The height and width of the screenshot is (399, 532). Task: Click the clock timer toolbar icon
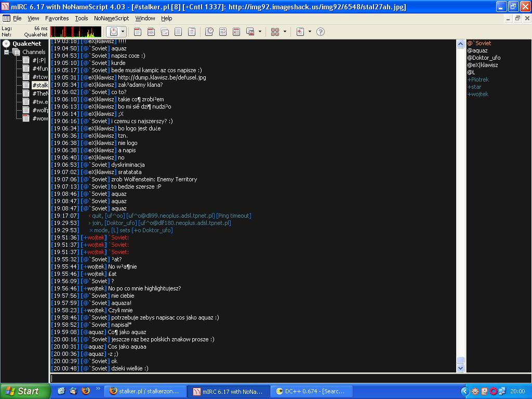209,32
